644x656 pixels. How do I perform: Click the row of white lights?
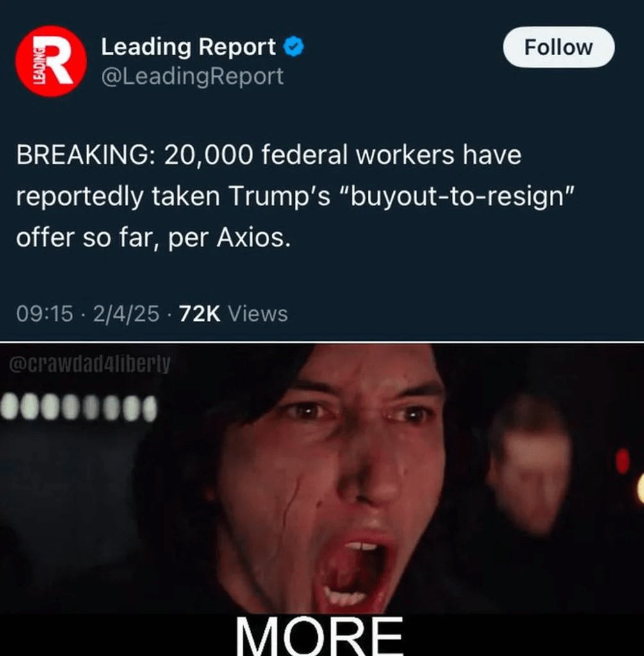click(x=79, y=408)
